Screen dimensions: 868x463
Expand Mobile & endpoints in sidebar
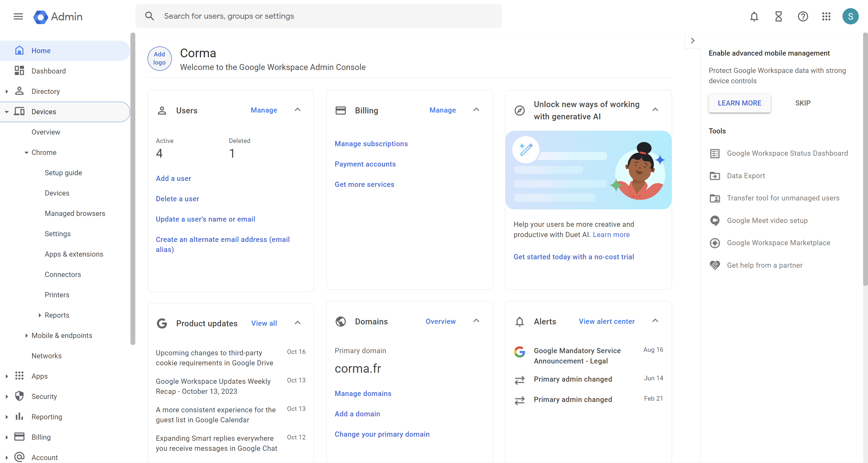click(x=26, y=336)
